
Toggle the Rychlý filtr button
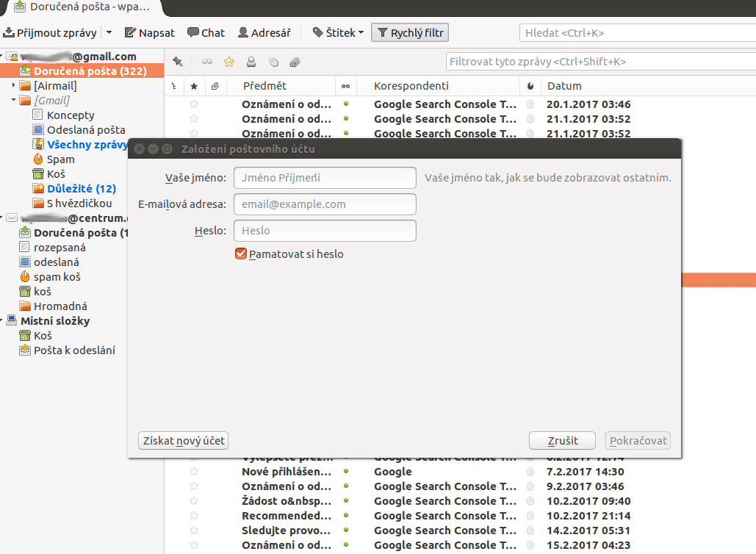pos(410,32)
